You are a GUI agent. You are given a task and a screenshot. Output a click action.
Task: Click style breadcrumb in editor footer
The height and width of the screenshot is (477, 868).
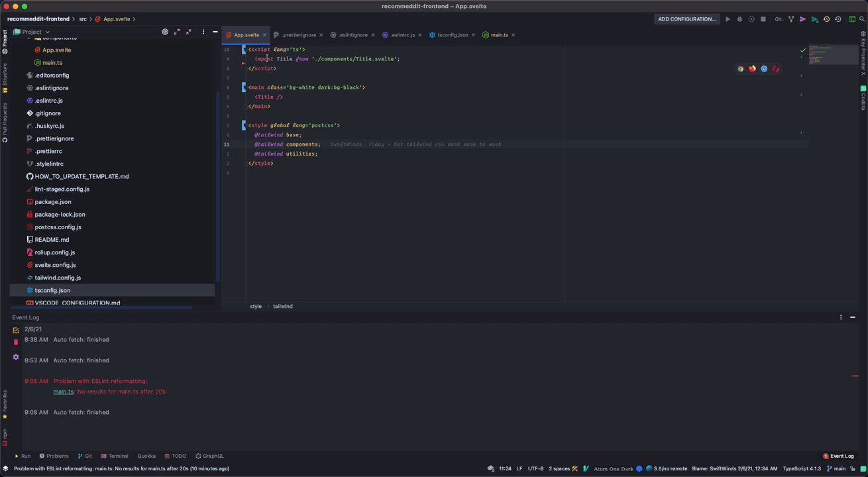pos(256,306)
